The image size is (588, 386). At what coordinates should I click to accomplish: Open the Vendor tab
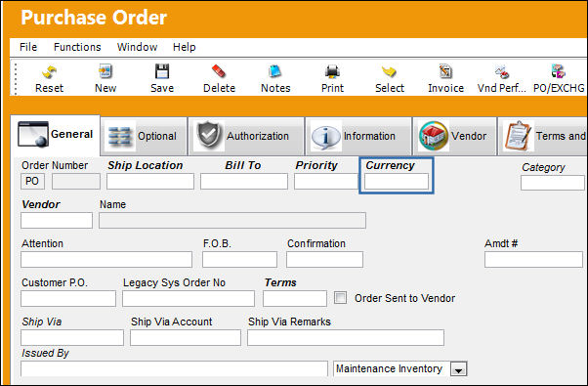454,136
